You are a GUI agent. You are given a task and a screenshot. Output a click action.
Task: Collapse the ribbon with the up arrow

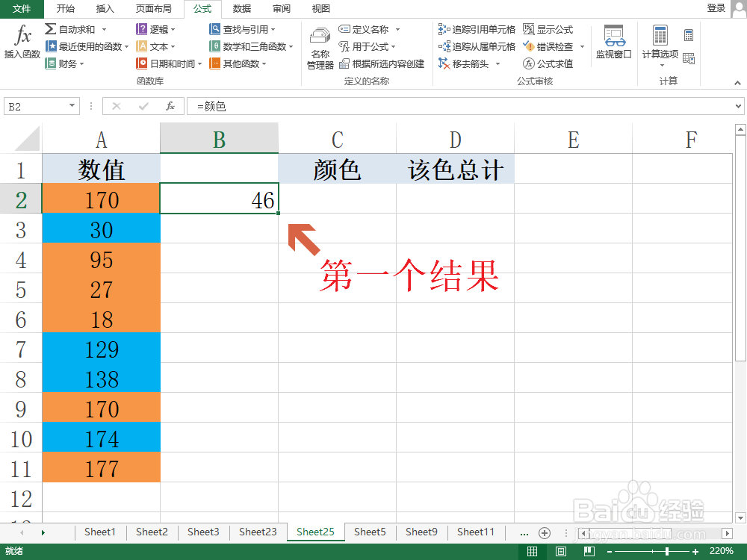tap(737, 83)
